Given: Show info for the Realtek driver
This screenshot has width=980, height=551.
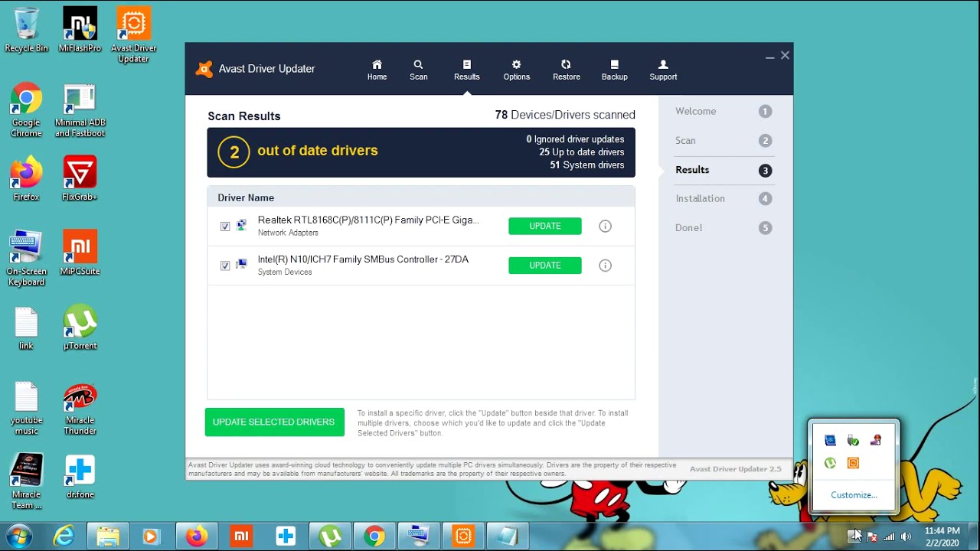Looking at the screenshot, I should [x=605, y=226].
